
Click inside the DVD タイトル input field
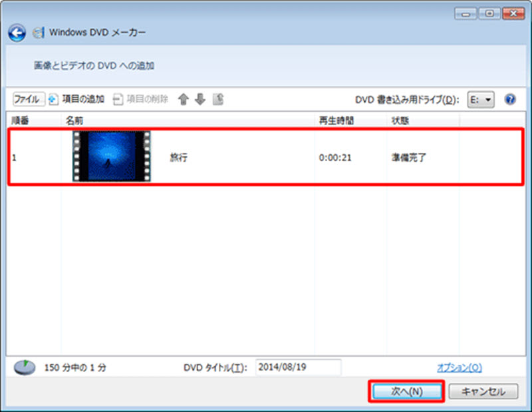[298, 367]
